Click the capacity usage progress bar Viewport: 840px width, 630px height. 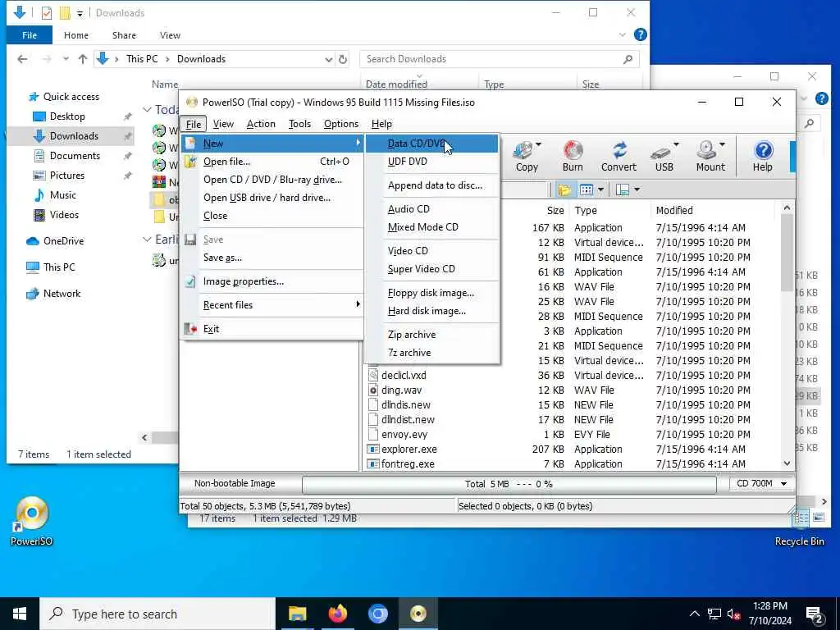pos(509,484)
